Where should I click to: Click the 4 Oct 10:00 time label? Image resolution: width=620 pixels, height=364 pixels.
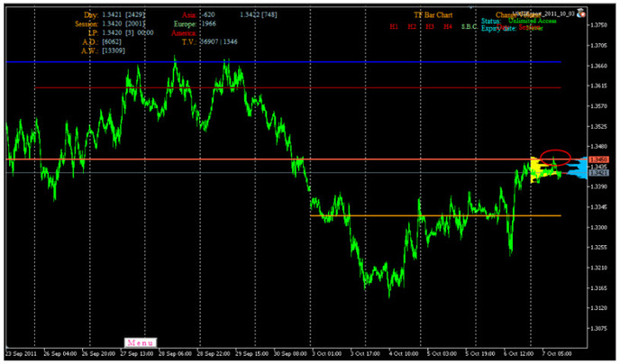pos(404,353)
